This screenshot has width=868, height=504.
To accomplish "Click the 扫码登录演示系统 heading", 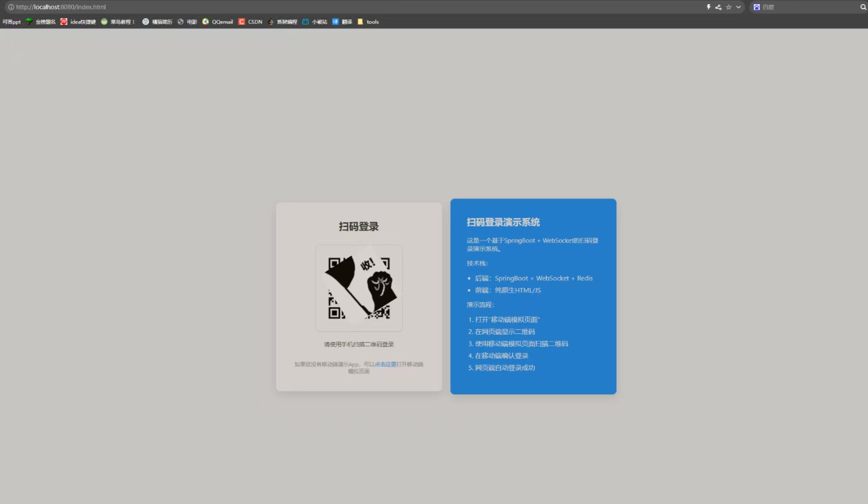I will [x=503, y=222].
